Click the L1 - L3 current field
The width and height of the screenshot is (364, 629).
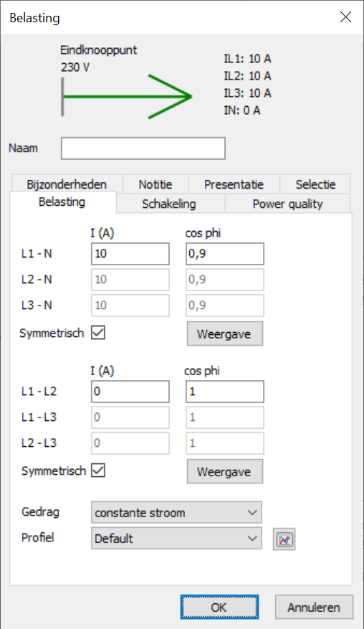130,417
